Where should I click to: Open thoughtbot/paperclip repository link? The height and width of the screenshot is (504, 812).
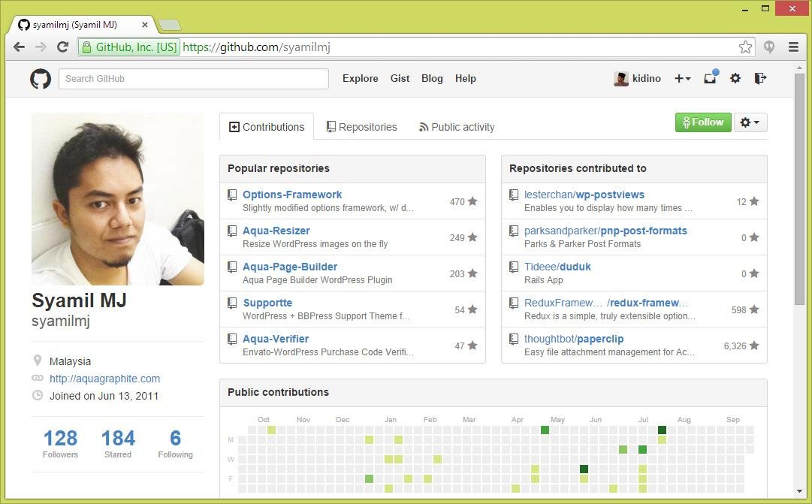click(x=574, y=339)
